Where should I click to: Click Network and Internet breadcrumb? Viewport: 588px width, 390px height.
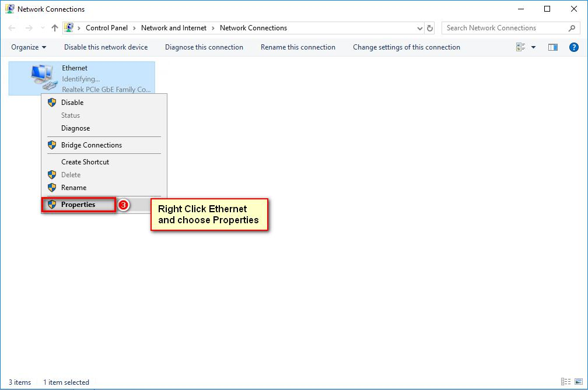(x=174, y=28)
